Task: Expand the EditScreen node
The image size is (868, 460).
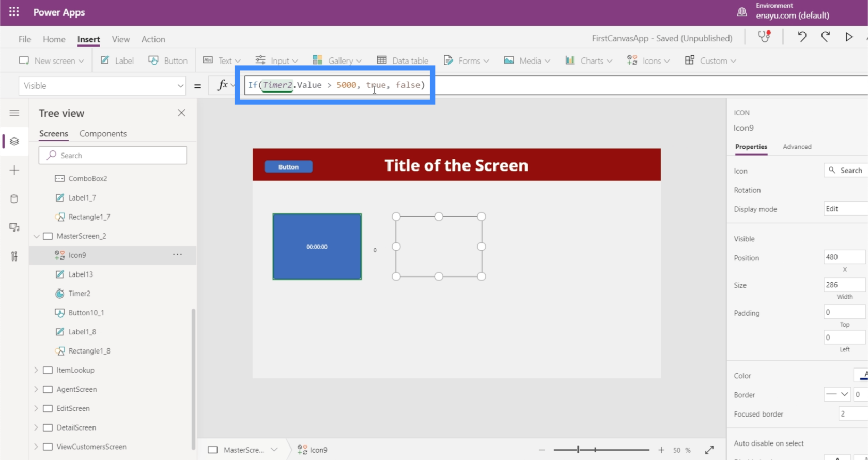Action: tap(36, 408)
